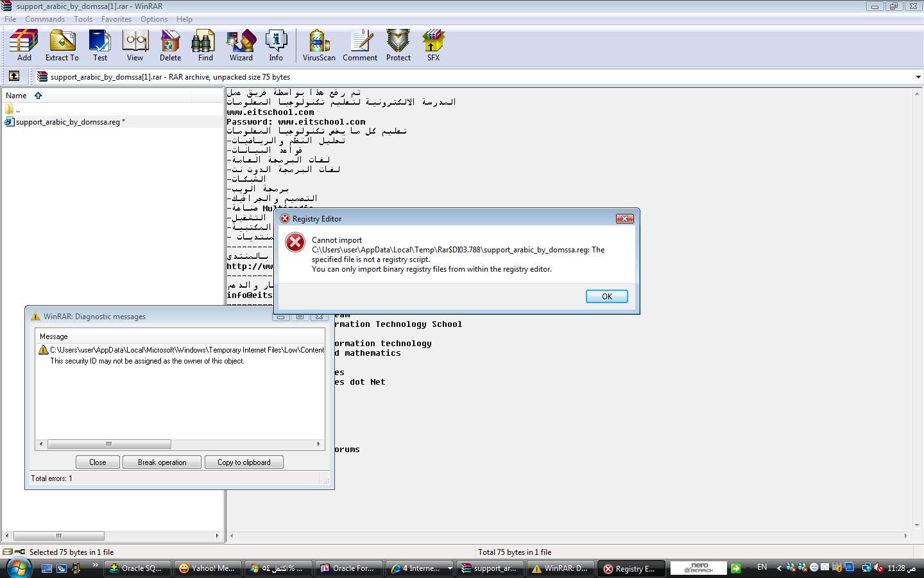Run Test on the archive
The width and height of the screenshot is (924, 578).
pos(100,45)
